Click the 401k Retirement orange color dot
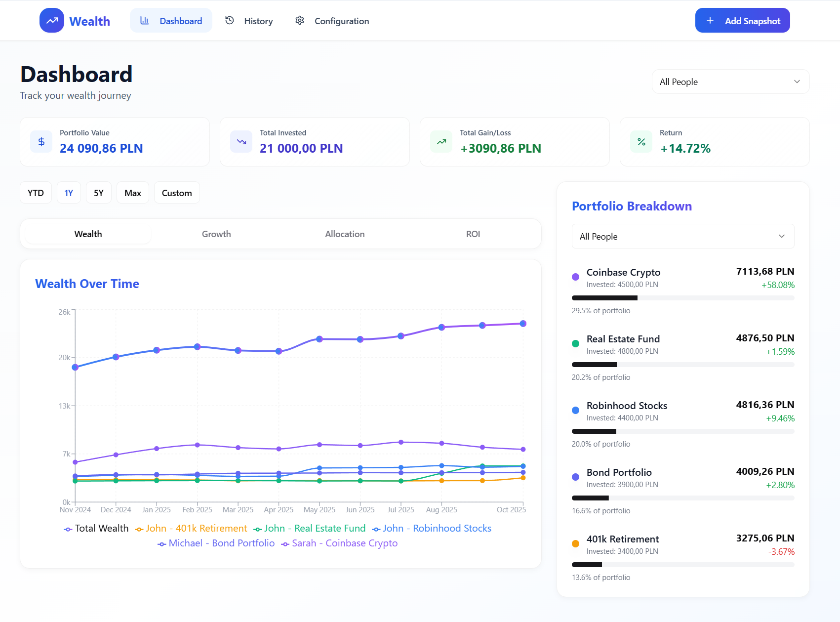This screenshot has height=622, width=840. click(575, 543)
